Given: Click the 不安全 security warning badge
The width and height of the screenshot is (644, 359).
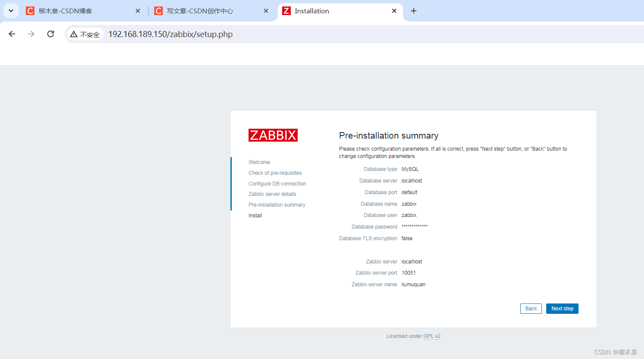Looking at the screenshot, I should 85,34.
